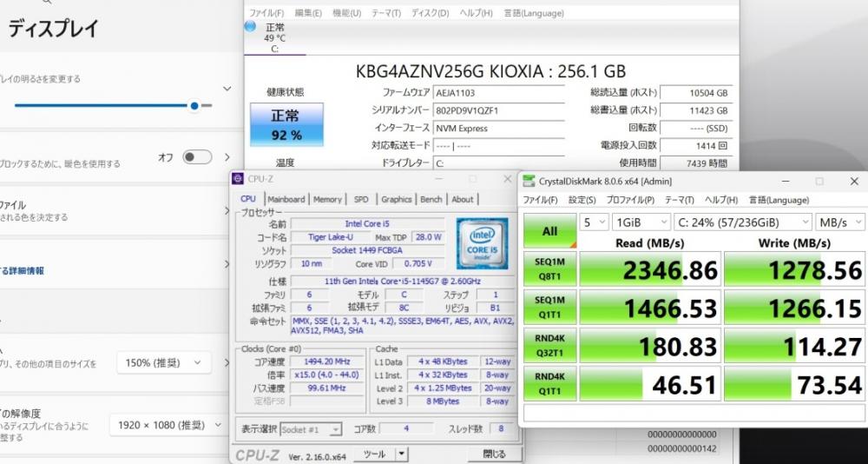The image size is (868, 464).
Task: Open the 1920 × 1080 resolution dropdown
Action: click(x=168, y=425)
